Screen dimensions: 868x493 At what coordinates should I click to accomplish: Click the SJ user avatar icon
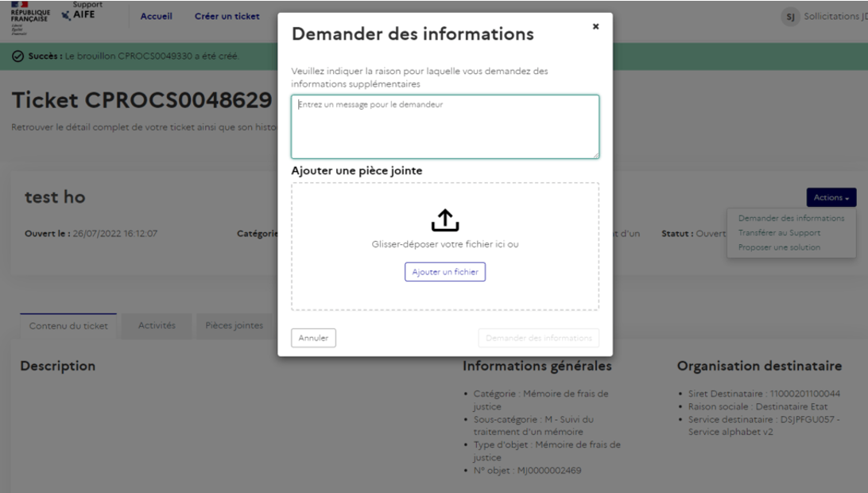(789, 16)
